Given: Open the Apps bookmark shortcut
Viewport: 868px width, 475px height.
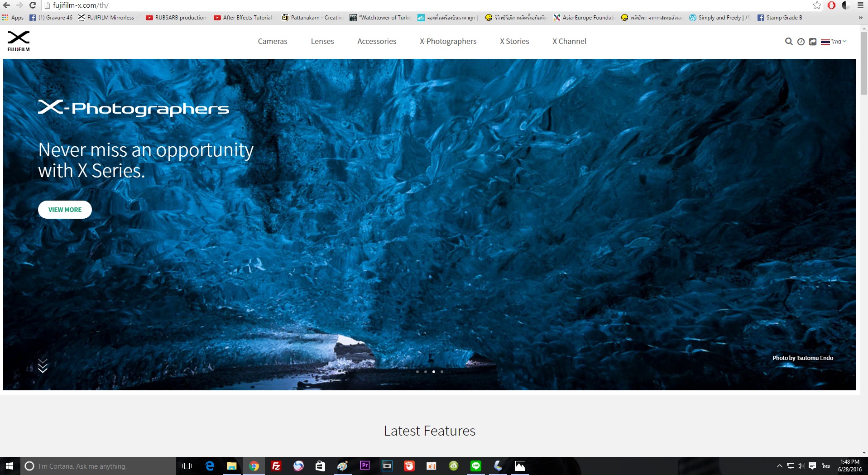Looking at the screenshot, I should coord(13,18).
